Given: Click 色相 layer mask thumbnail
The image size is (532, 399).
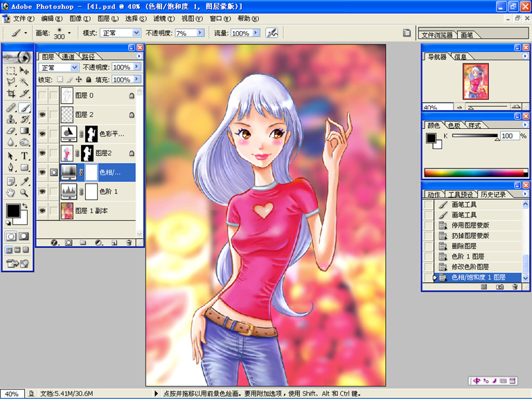Looking at the screenshot, I should [x=91, y=172].
